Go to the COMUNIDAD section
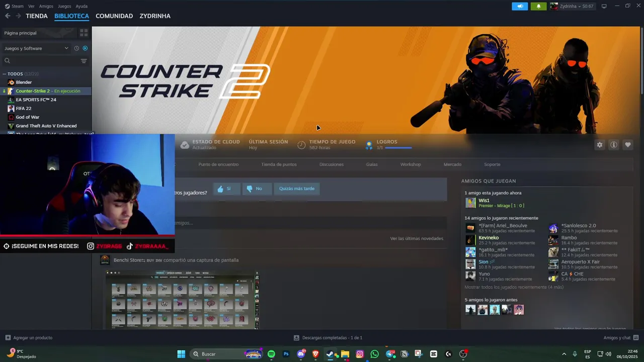This screenshot has width=644, height=362. coord(114,16)
